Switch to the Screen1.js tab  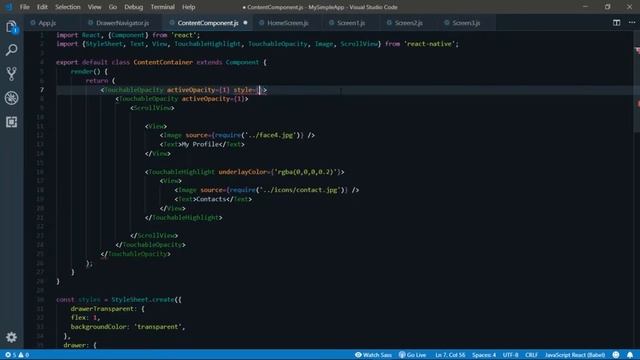pyautogui.click(x=351, y=23)
